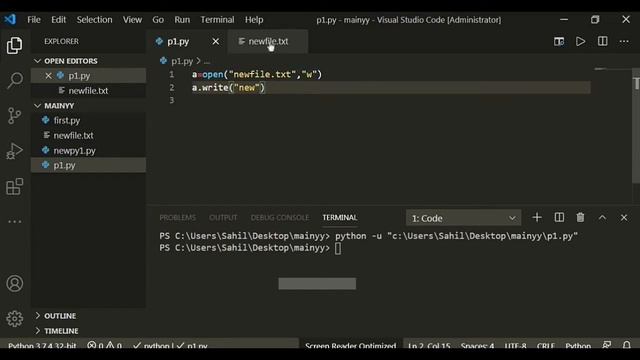Expand the Outline section
The height and width of the screenshot is (360, 640).
click(38, 316)
